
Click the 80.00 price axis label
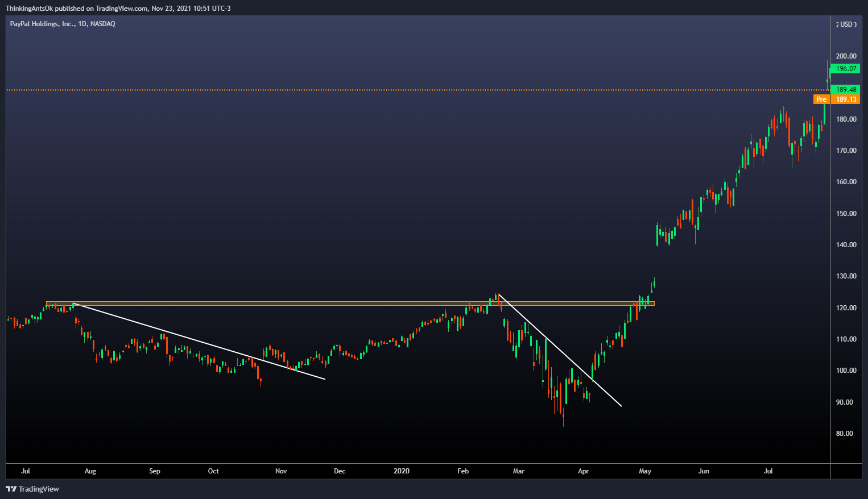pos(845,434)
